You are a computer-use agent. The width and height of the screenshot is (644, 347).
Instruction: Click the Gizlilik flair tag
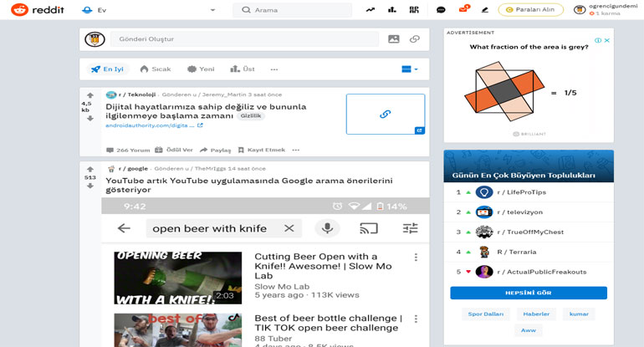point(251,115)
